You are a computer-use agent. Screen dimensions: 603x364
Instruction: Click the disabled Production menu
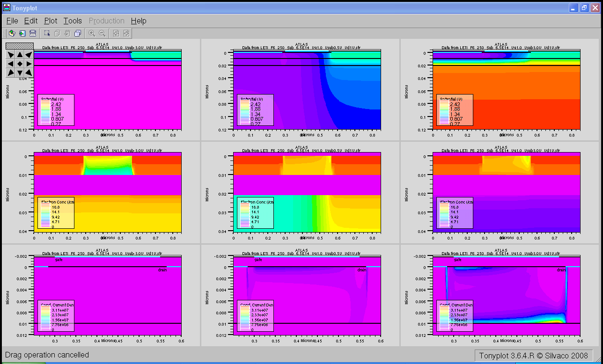(x=107, y=21)
